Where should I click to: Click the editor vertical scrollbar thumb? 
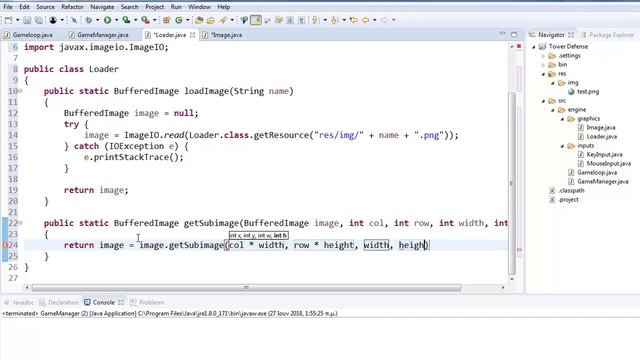pos(512,184)
